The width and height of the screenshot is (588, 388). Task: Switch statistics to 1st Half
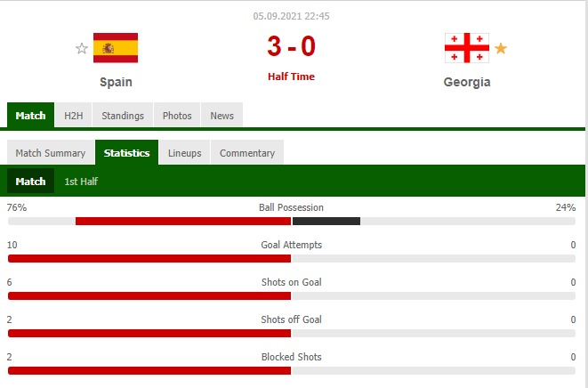[x=81, y=182]
